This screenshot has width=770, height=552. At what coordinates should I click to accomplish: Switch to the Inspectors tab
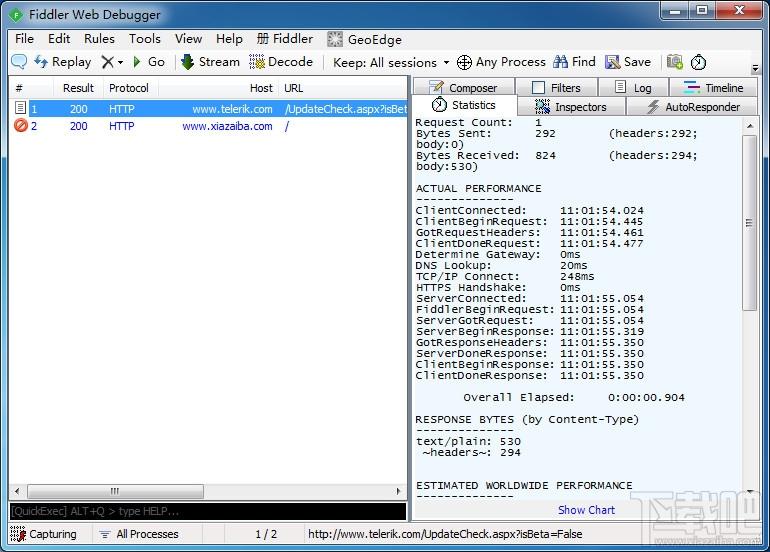tap(571, 107)
